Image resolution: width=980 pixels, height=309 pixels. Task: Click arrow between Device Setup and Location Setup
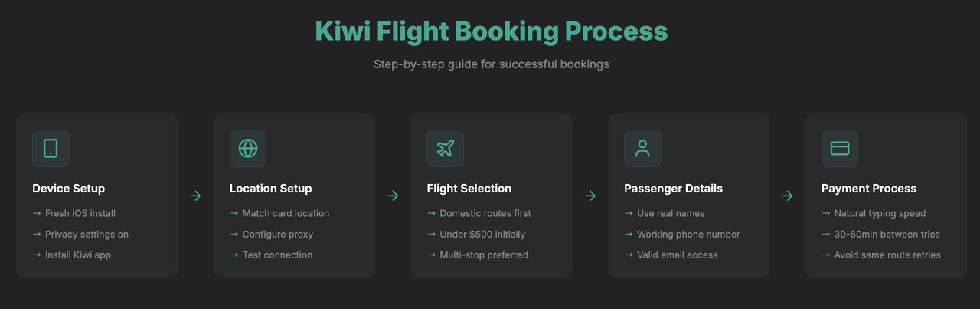[195, 196]
